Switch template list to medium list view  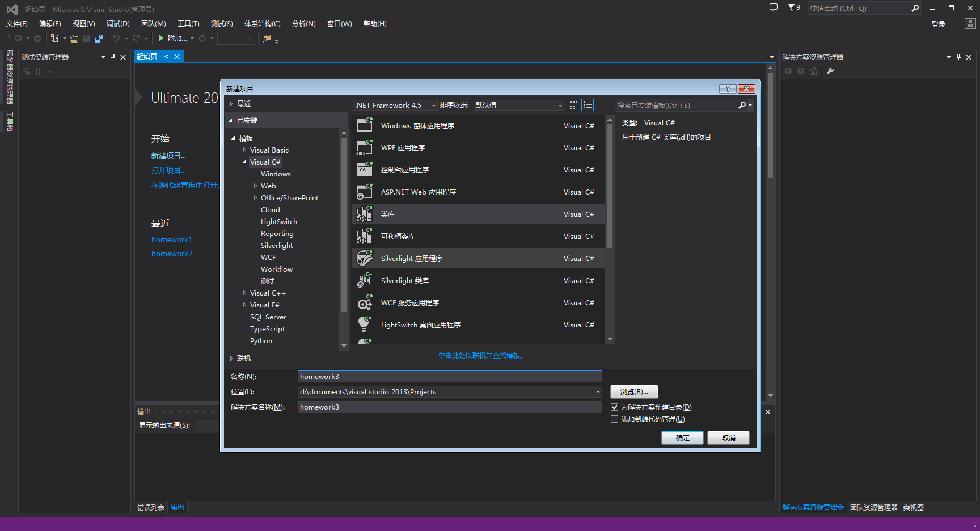pyautogui.click(x=588, y=105)
